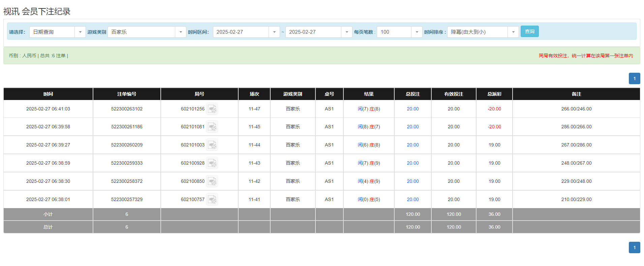Screen dimensions: 644x266
Task: Open video replay icon for round 602101081
Action: point(212,127)
